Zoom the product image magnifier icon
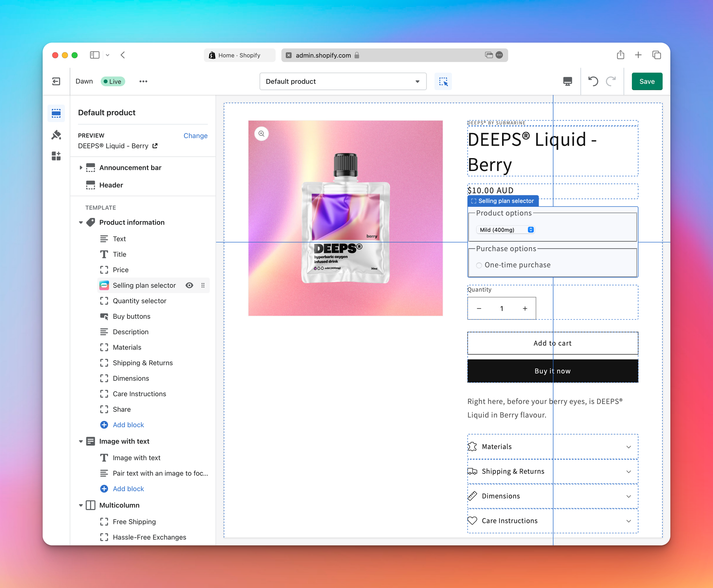This screenshot has width=713, height=588. coord(261,134)
